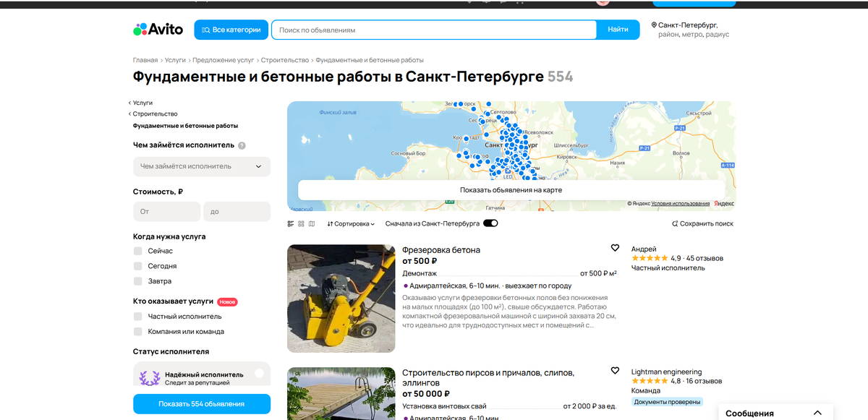Screen dimensions: 868x420
Task: Open the map view icon
Action: pos(312,223)
